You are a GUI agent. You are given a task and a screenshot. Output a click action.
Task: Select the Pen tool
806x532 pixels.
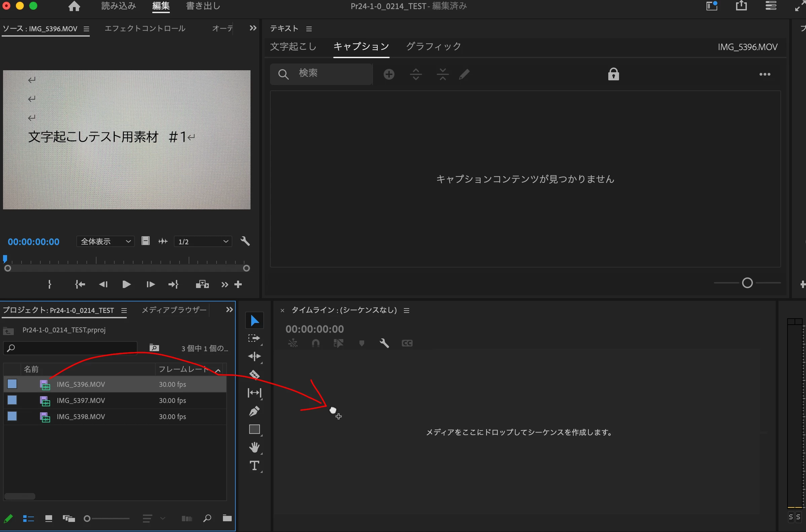click(x=254, y=411)
